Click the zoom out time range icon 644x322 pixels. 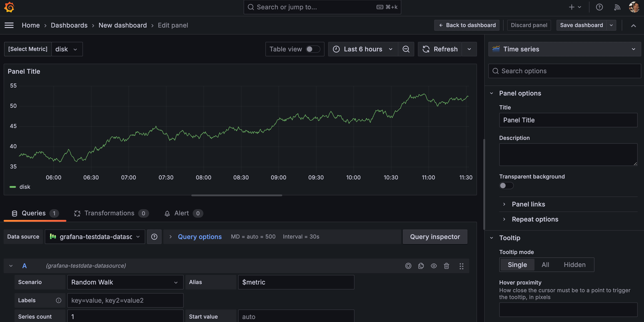click(406, 49)
